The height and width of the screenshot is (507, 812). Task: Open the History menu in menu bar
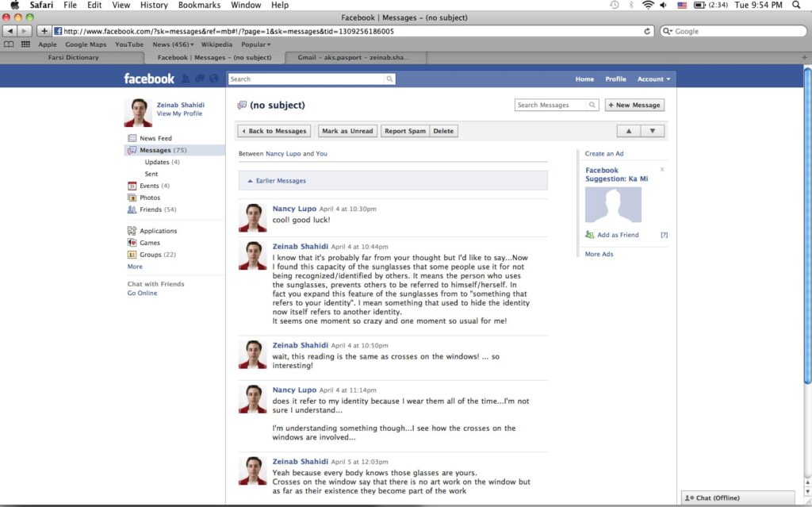154,5
